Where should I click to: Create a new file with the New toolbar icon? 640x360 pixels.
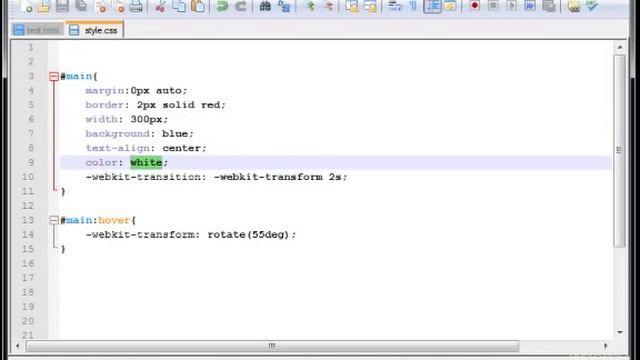click(26, 6)
